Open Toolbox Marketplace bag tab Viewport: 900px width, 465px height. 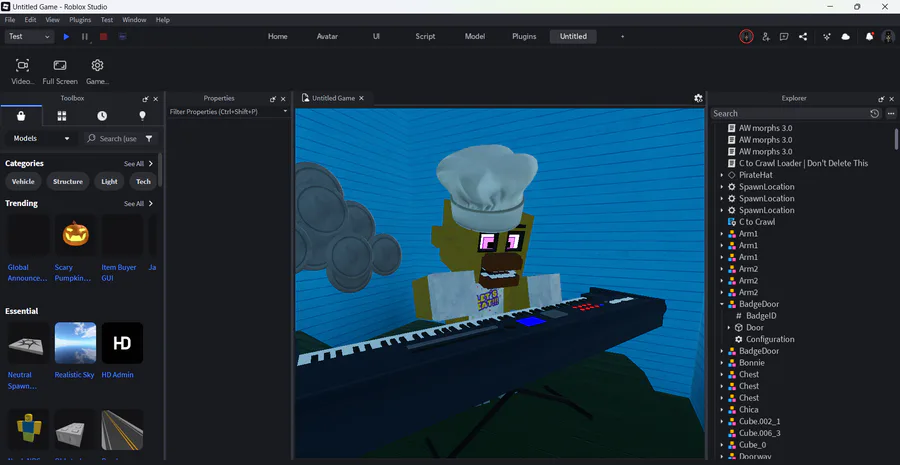click(x=21, y=116)
